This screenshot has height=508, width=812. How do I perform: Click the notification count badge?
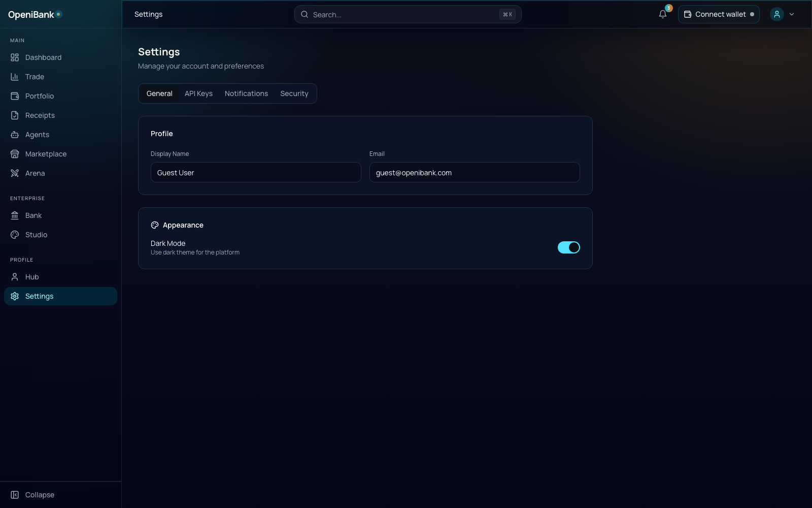(668, 8)
